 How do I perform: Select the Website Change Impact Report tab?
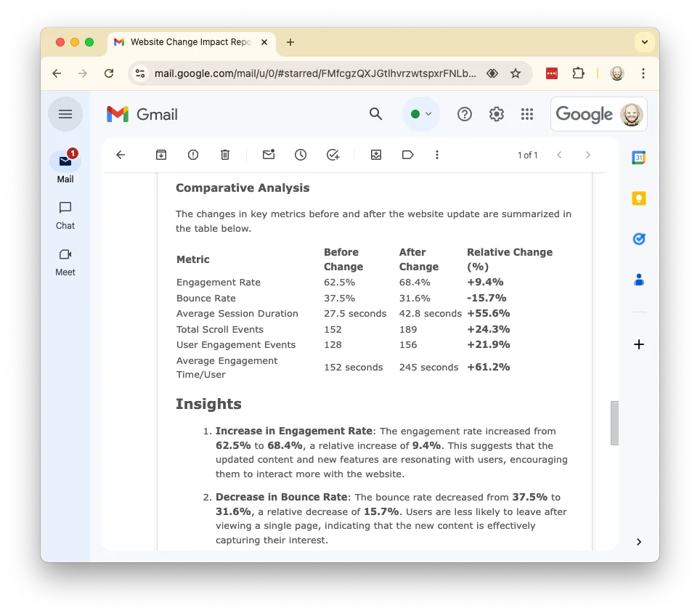pyautogui.click(x=191, y=42)
